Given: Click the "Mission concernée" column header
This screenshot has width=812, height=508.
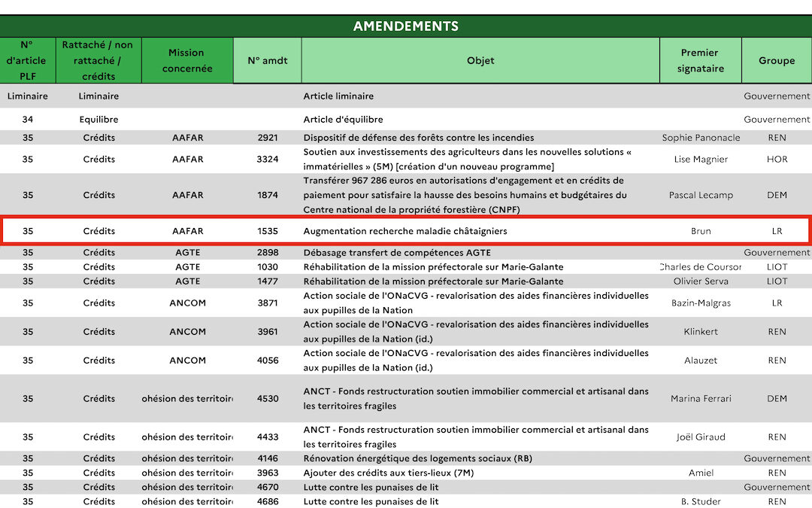Looking at the screenshot, I should [x=187, y=60].
